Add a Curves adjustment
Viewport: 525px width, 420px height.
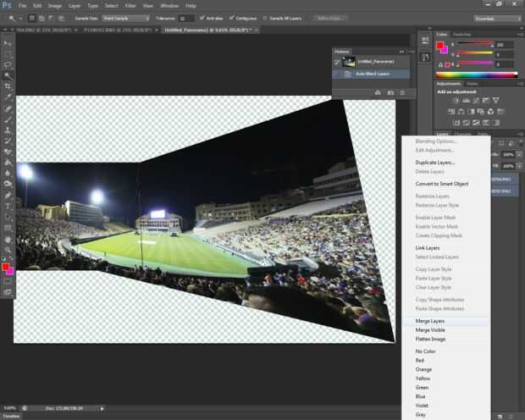pyautogui.click(x=476, y=100)
